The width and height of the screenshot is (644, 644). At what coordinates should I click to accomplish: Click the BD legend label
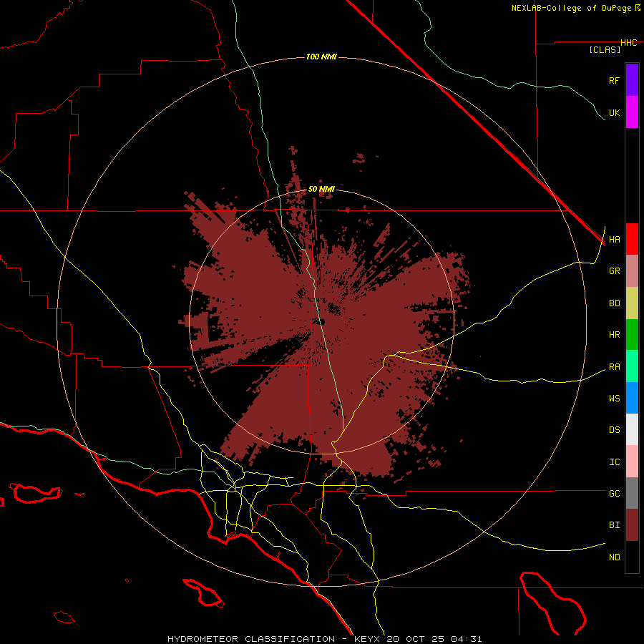pyautogui.click(x=615, y=303)
